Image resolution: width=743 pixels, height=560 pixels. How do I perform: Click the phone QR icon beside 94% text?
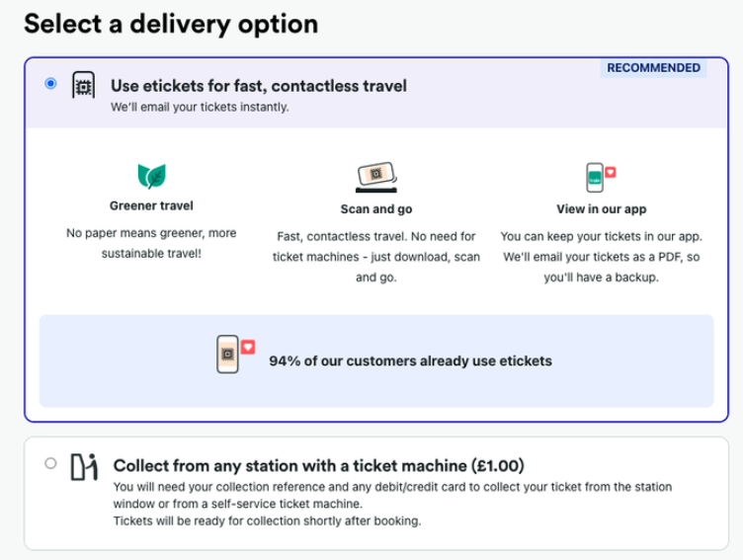point(227,355)
